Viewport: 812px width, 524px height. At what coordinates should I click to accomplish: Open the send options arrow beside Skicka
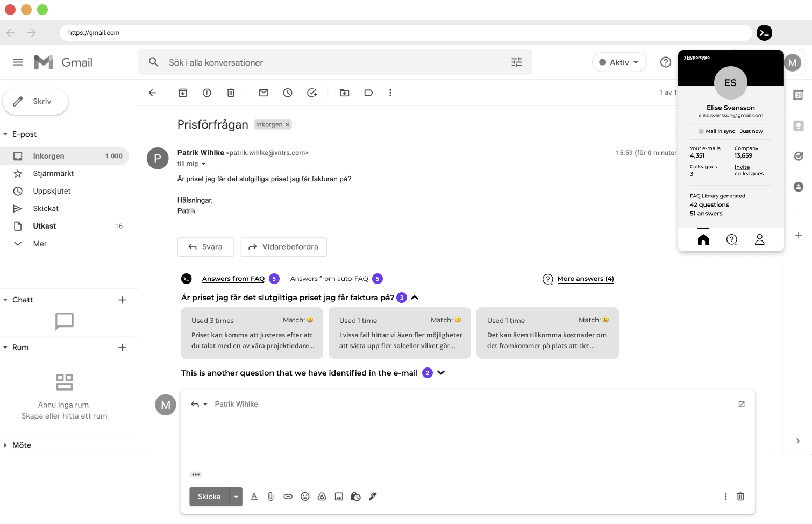236,497
